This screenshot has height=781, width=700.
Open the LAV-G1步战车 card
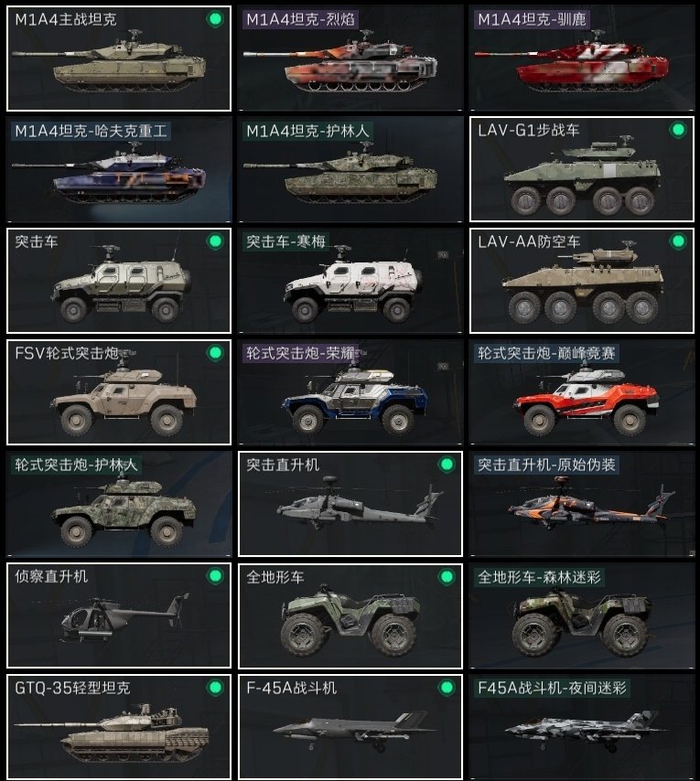point(581,169)
